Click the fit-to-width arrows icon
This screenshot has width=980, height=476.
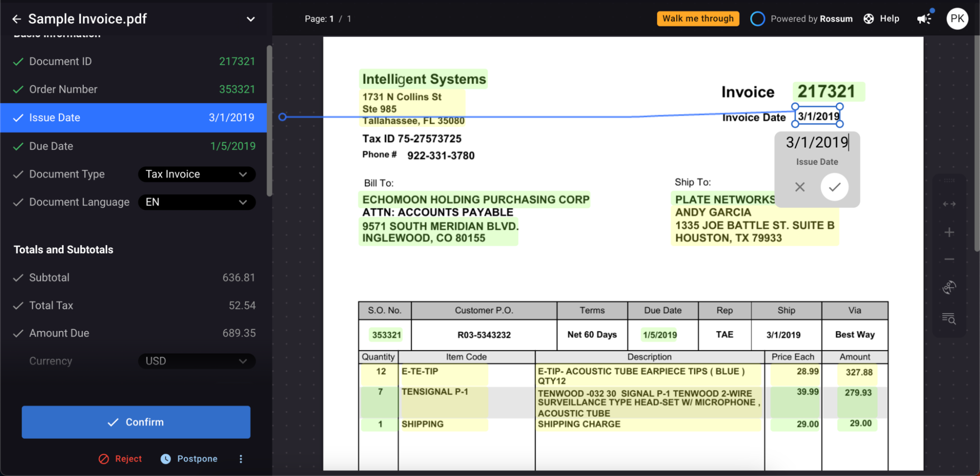pyautogui.click(x=949, y=204)
